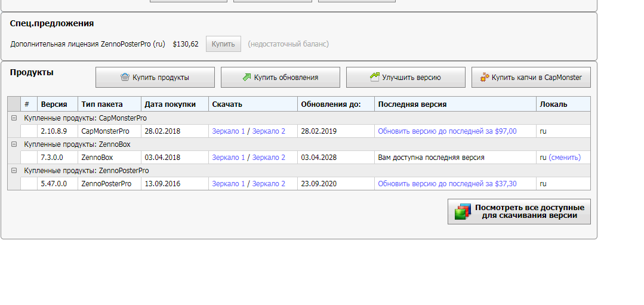Screen dimensions: 644x305
Task: Click the colored cubes icon for available versions
Action: coord(463,211)
